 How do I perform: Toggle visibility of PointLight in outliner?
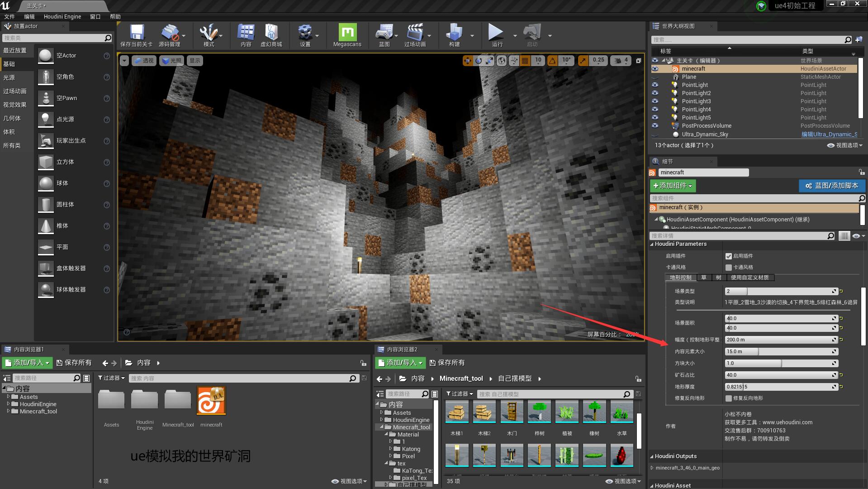click(x=655, y=85)
